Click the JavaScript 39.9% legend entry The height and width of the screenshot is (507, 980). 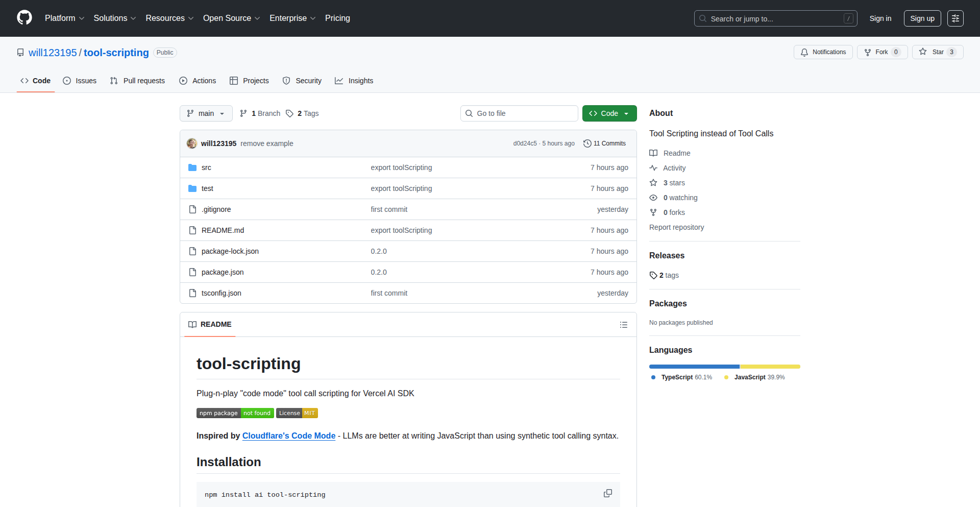(x=754, y=377)
